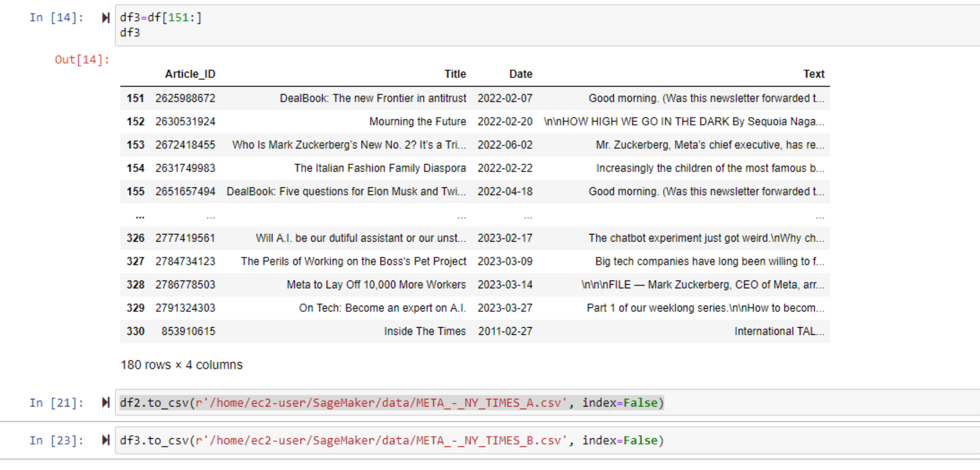The height and width of the screenshot is (470, 980).
Task: Select row index 153
Action: (x=136, y=145)
